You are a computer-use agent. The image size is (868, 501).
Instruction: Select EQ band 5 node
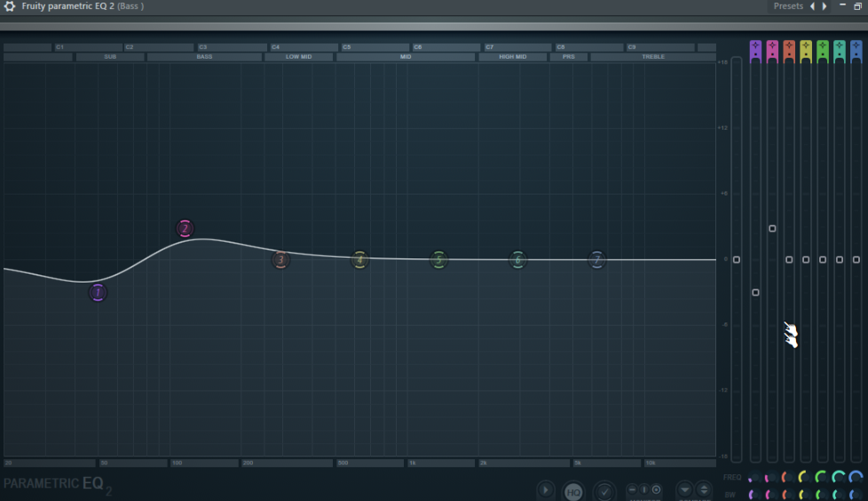[x=439, y=259]
